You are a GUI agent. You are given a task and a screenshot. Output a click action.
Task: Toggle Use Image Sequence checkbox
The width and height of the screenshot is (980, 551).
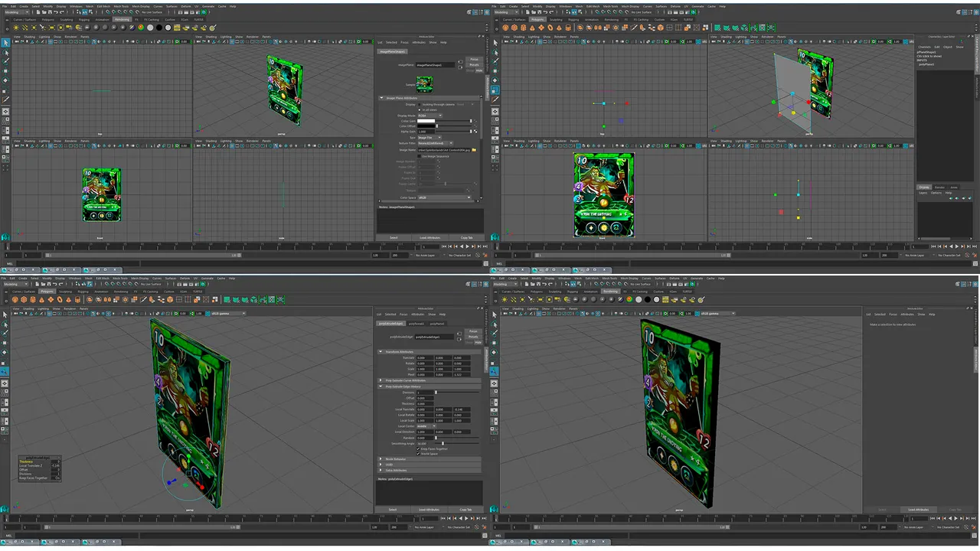tap(419, 156)
